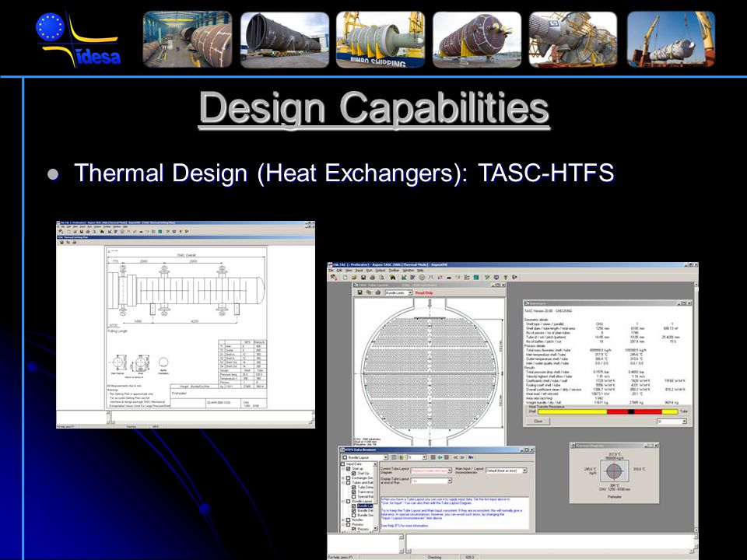Open Help menu in the right TASC window
The width and height of the screenshot is (747, 560).
(x=420, y=271)
